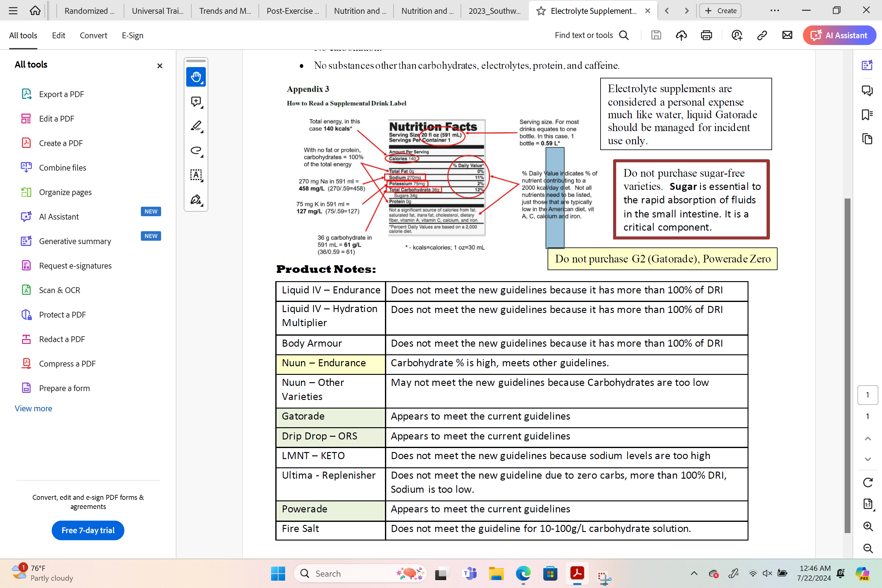Click the View more link
This screenshot has height=588, width=882.
pyautogui.click(x=33, y=408)
